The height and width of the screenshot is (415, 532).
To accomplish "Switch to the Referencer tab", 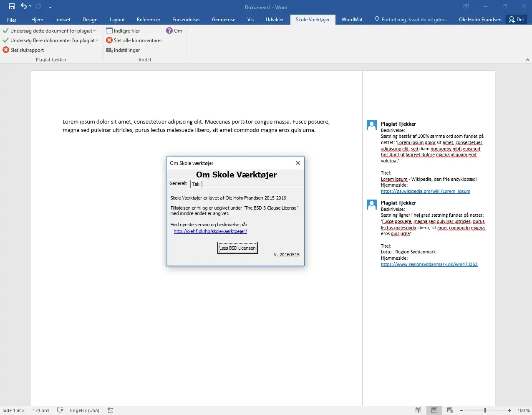I will 149,20.
